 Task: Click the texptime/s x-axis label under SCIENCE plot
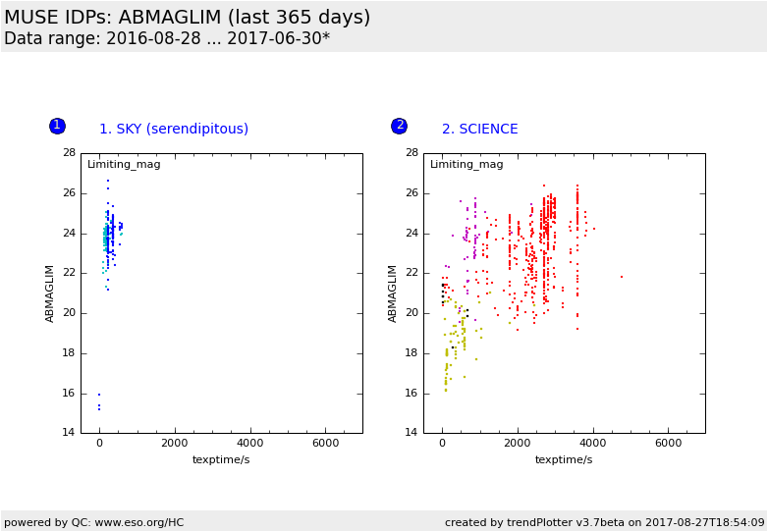[x=564, y=459]
